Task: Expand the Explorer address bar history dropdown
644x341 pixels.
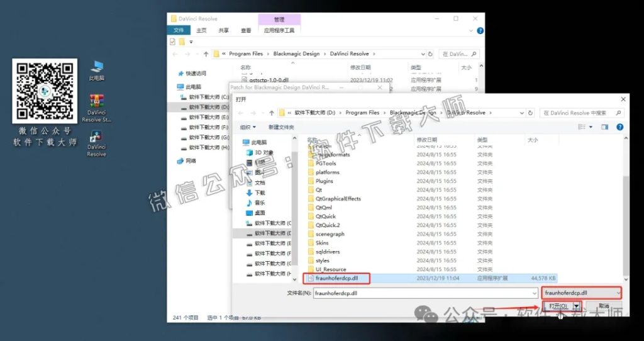Action: pyautogui.click(x=423, y=54)
